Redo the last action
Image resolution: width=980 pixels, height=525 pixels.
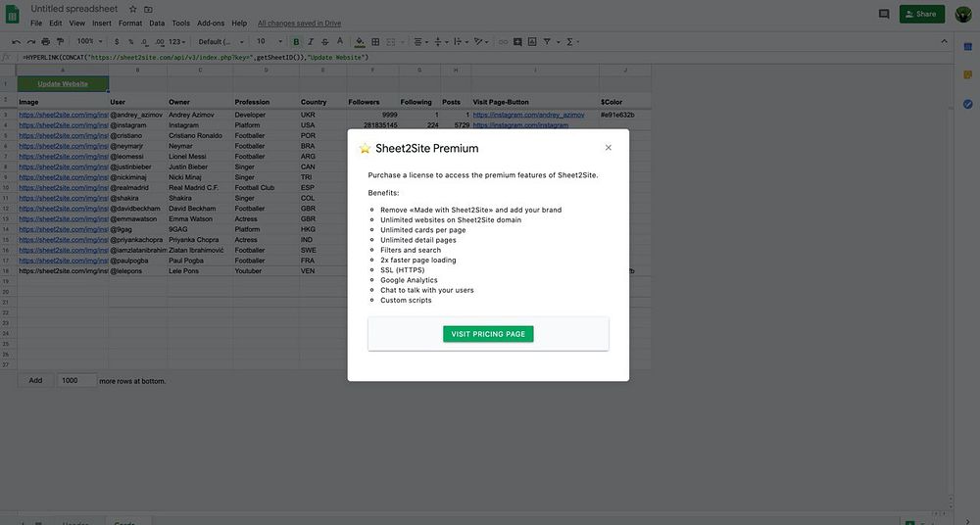tap(30, 42)
